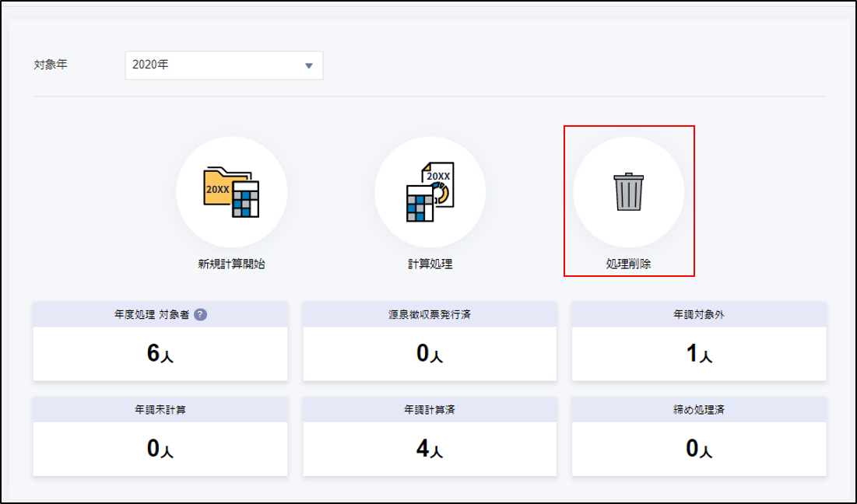The width and height of the screenshot is (857, 504).
Task: Select the 年調計算済 card header
Action: 430,410
